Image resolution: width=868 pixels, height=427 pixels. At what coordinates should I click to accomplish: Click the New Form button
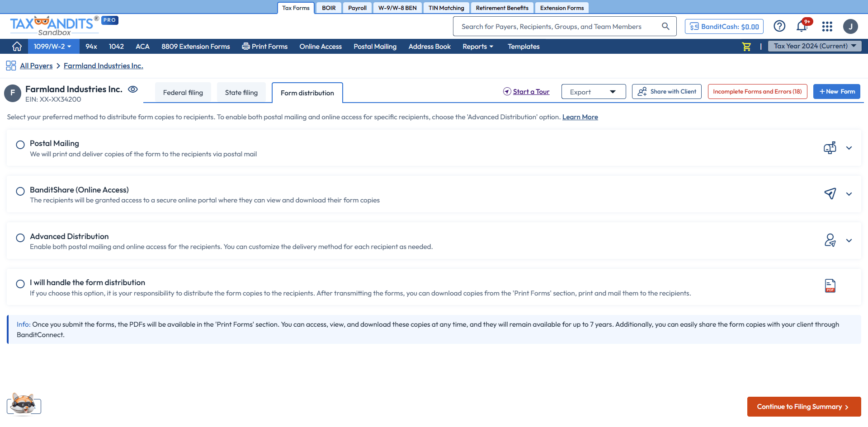[837, 91]
